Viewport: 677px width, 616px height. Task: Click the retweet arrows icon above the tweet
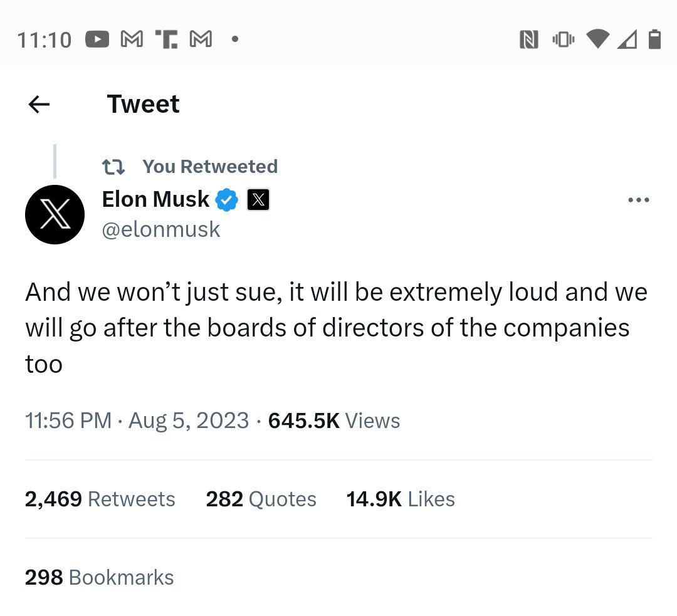coord(113,167)
